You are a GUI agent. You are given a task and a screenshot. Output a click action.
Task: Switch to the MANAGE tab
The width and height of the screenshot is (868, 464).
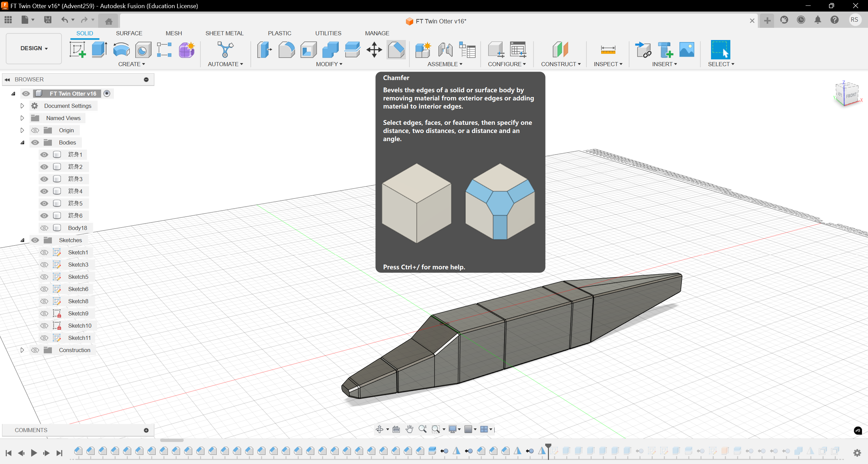(377, 33)
